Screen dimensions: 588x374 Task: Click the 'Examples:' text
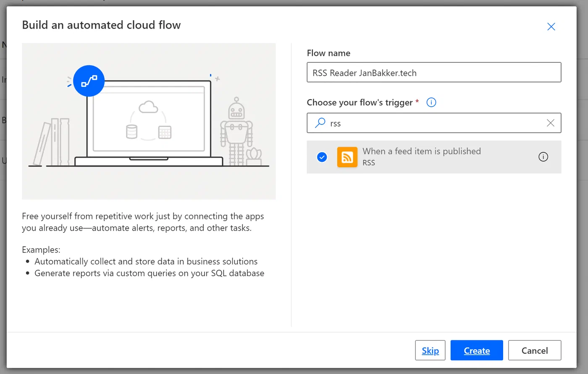[x=41, y=250]
